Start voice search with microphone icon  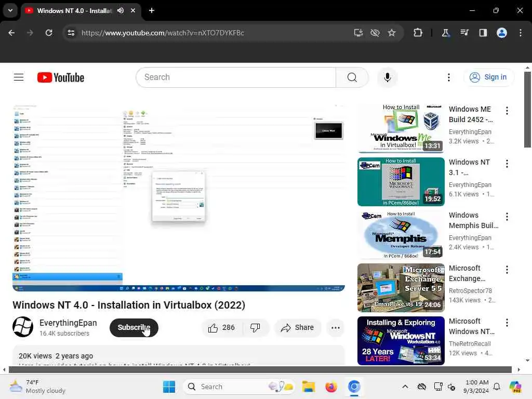388,77
